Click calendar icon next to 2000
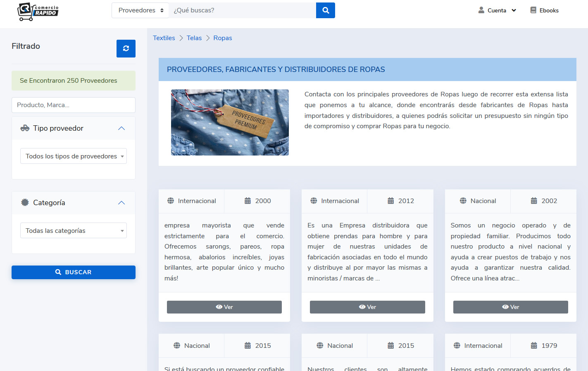Screen dimensions: 588x371 (248, 201)
